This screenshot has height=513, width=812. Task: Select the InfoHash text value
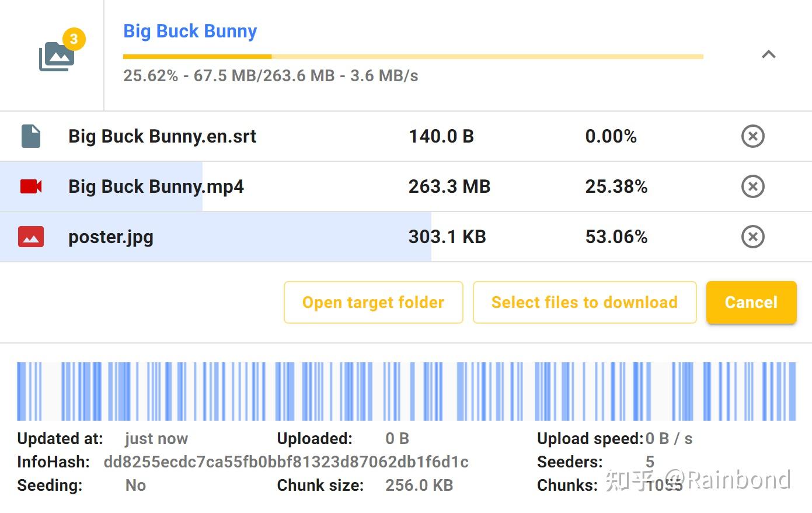click(x=285, y=462)
